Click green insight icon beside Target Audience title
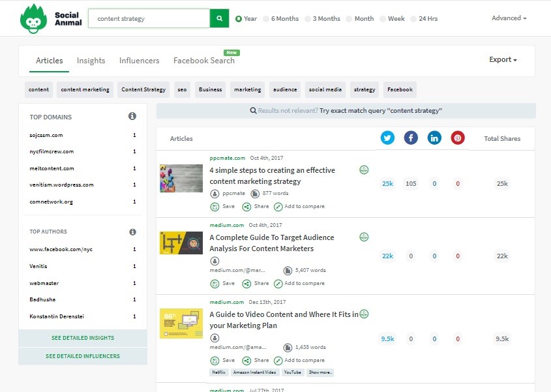 point(364,237)
